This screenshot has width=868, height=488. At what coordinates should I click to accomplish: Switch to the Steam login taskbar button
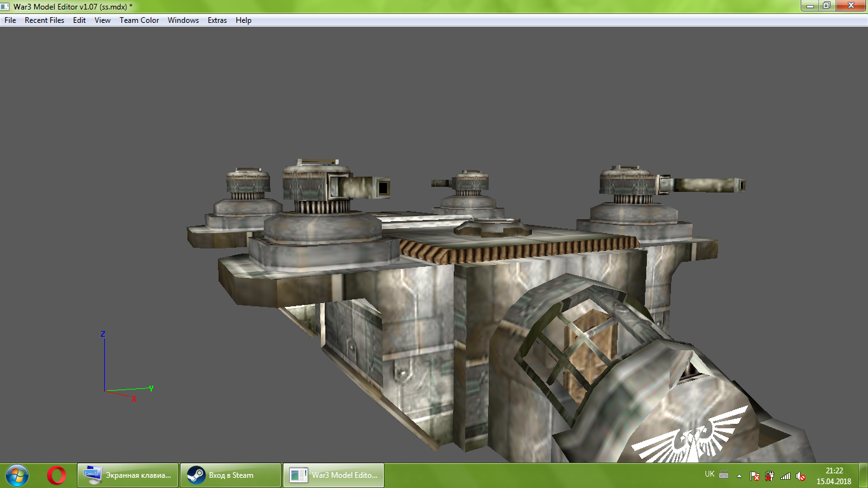231,475
